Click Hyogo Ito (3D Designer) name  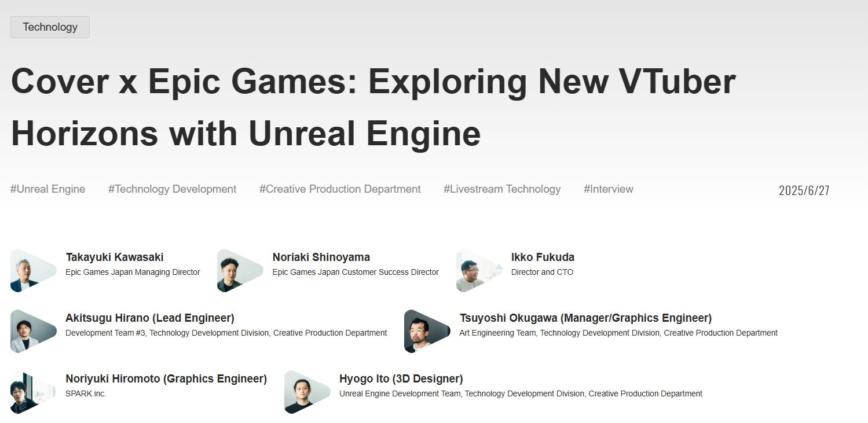pos(401,378)
